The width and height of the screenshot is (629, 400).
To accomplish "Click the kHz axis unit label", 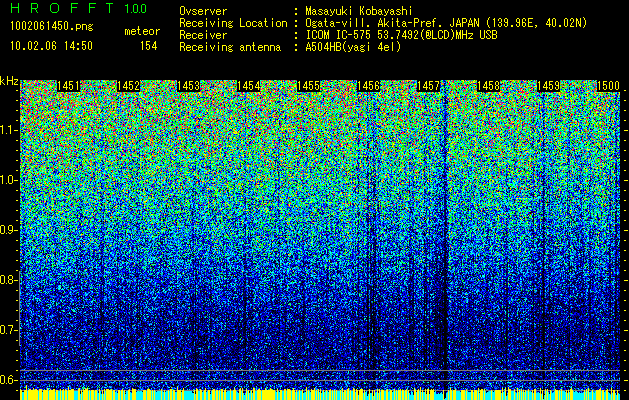I will (x=9, y=81).
